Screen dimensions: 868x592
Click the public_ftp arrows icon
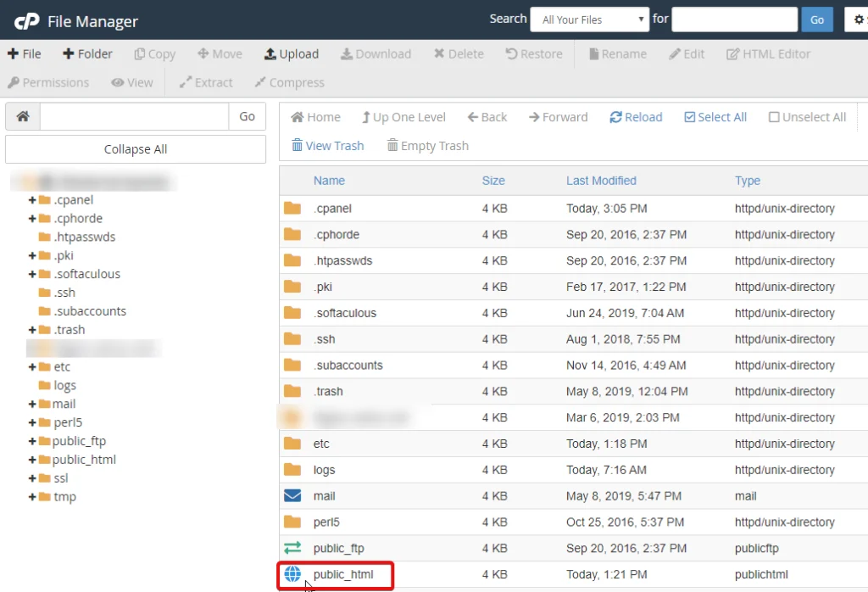(x=292, y=548)
